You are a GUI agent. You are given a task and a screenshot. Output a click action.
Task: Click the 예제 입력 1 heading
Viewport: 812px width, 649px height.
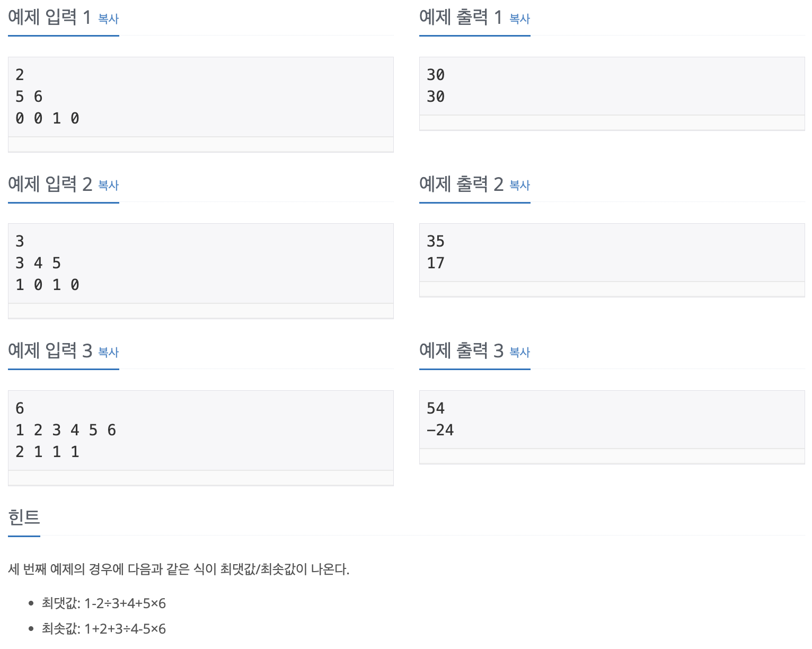[x=50, y=17]
